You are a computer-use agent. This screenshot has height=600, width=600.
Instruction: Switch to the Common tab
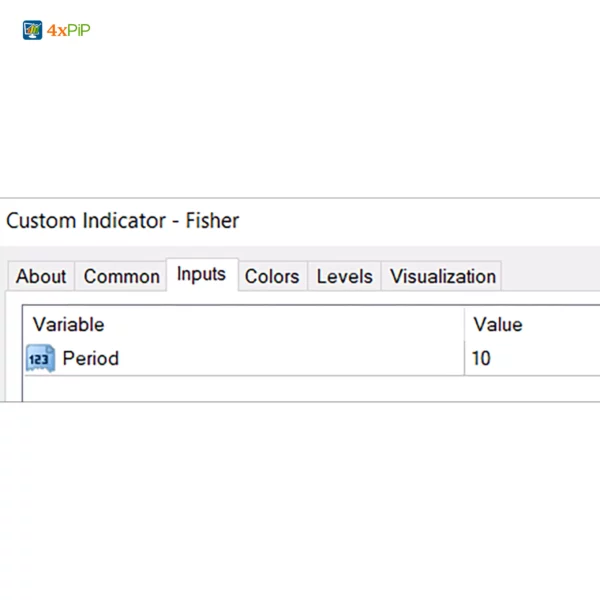(x=121, y=277)
